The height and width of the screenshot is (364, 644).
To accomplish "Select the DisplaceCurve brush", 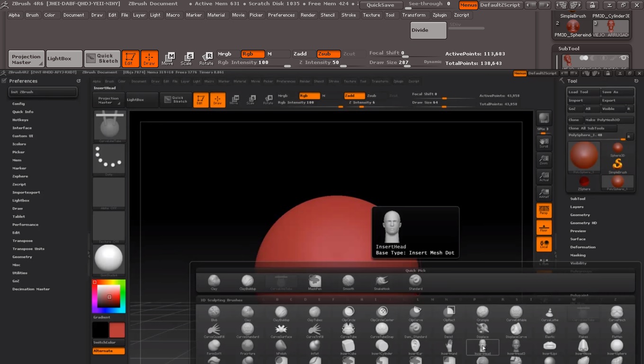I will pos(516,330).
